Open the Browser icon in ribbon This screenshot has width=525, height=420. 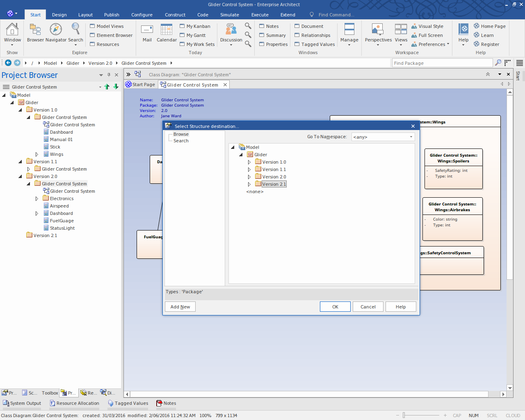pos(35,30)
